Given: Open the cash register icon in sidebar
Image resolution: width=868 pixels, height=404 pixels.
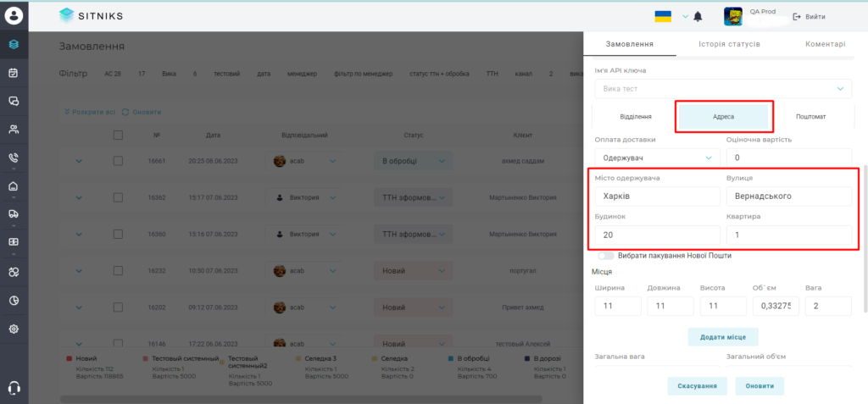Looking at the screenshot, I should pos(14,242).
